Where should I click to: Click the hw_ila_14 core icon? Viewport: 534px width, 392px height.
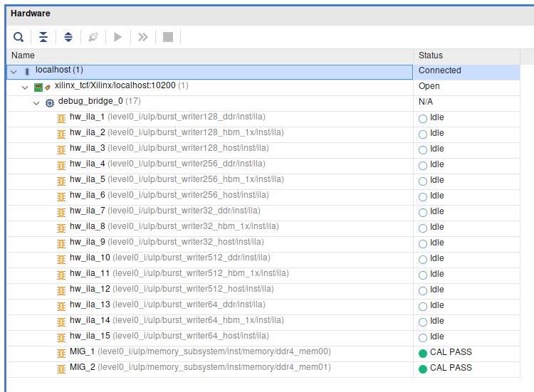tap(61, 322)
